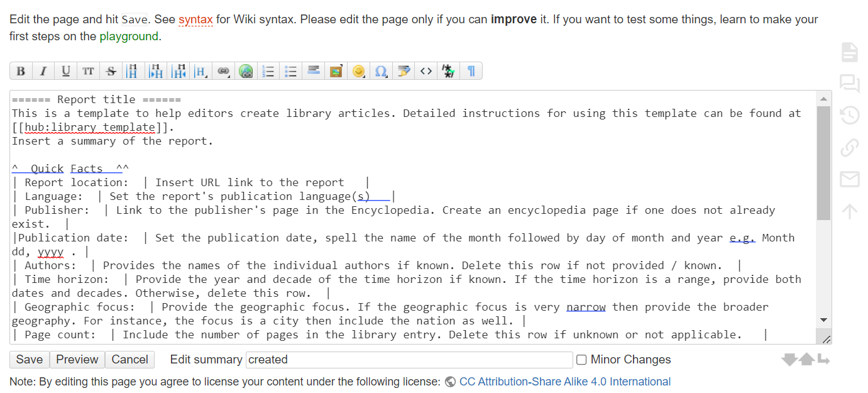Show backlinks using the chain sidebar icon
The width and height of the screenshot is (868, 393).
coord(849,148)
